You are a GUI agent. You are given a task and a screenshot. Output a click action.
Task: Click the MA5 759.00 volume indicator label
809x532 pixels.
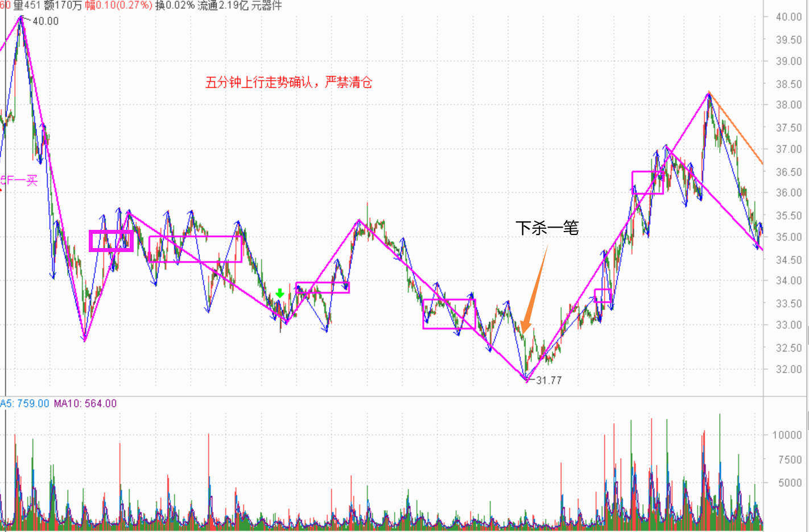tap(25, 403)
